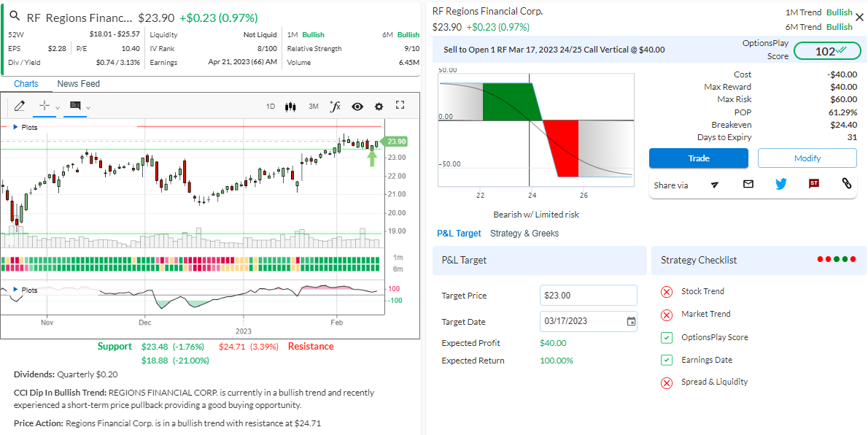Click the 1m trend color strip
Viewport: 868px width, 435px height.
pos(191,260)
